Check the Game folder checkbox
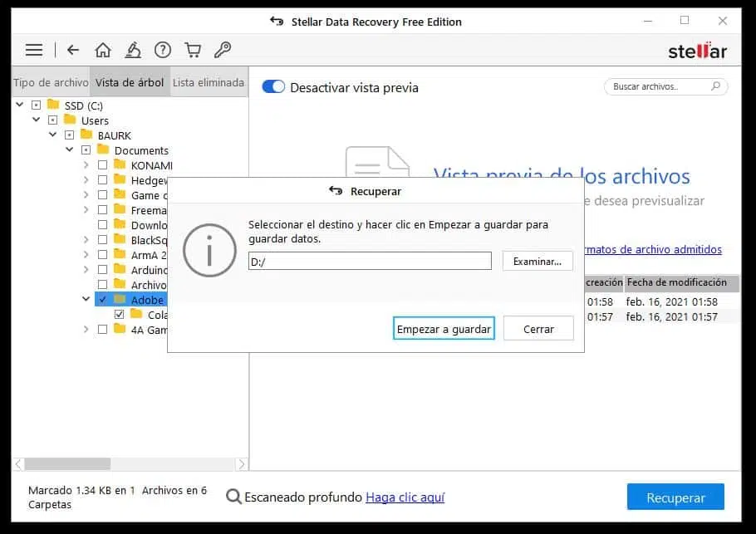Viewport: 756px width, 534px height. point(102,194)
